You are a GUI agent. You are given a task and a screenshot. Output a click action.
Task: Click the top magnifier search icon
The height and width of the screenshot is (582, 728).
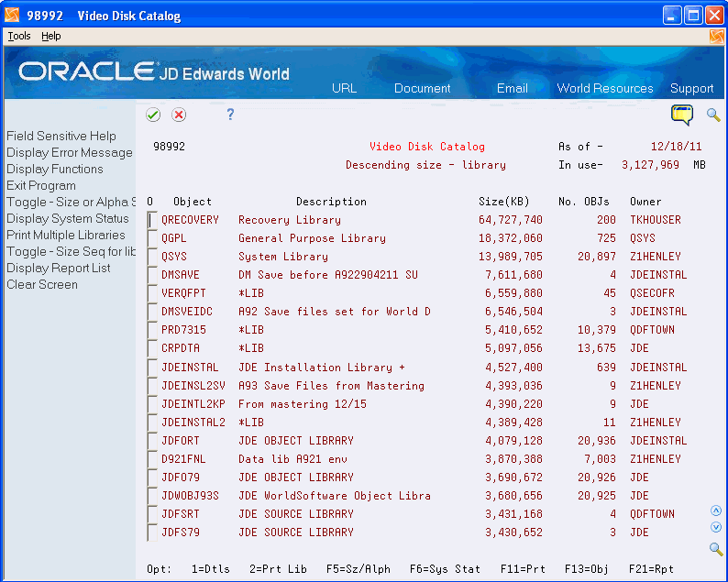[713, 115]
